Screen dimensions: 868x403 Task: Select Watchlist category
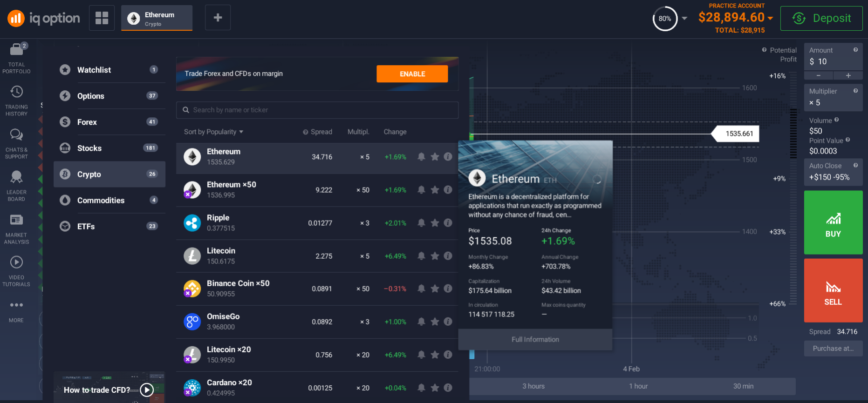[109, 70]
